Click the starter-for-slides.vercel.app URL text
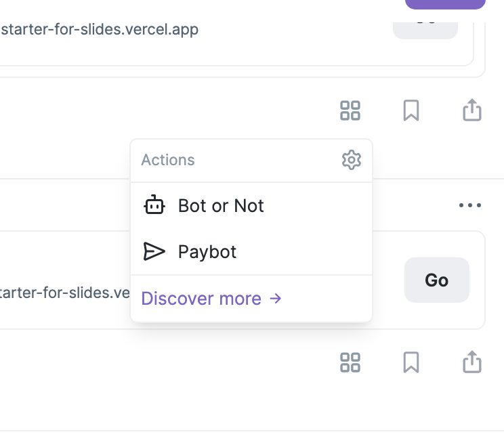 tap(100, 30)
